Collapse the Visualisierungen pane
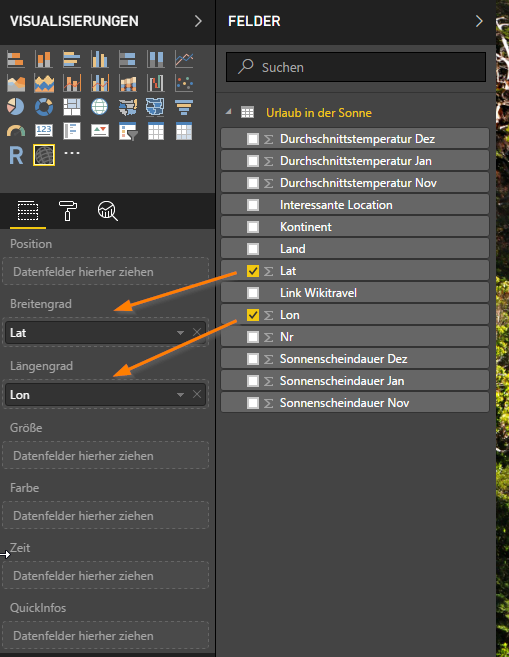 (198, 21)
